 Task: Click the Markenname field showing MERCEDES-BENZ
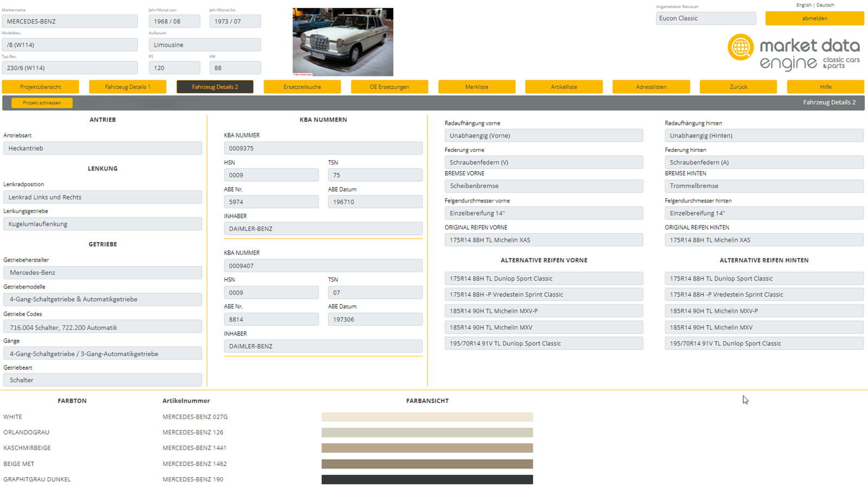pyautogui.click(x=69, y=21)
